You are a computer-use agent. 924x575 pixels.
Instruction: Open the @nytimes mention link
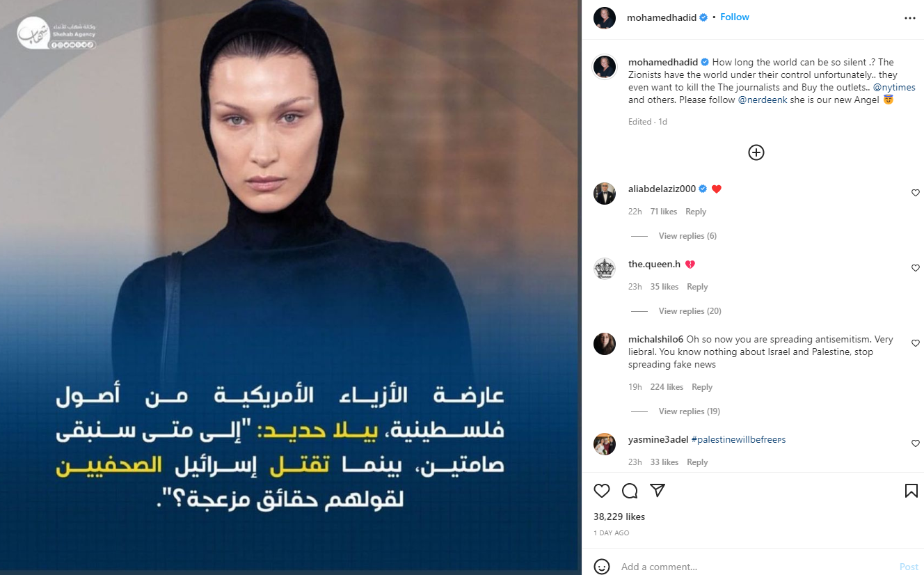point(894,88)
